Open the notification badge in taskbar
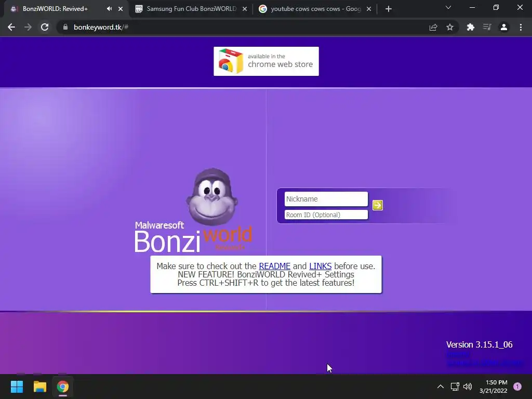Viewport: 532px width, 399px height. (x=517, y=387)
